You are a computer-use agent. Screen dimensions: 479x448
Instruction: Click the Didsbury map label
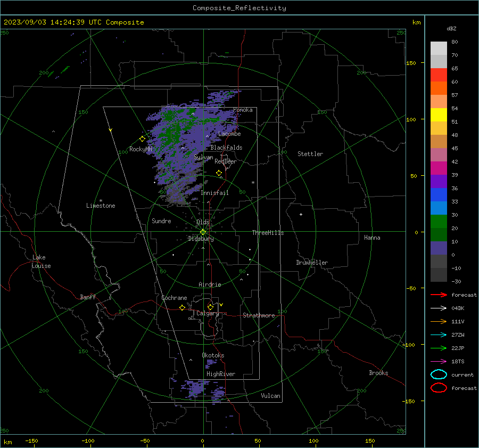(x=201, y=239)
